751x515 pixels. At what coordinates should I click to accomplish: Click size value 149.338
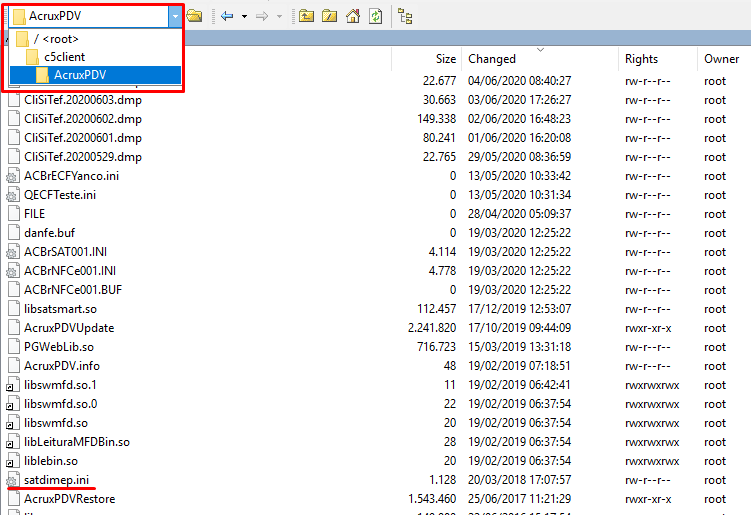coord(436,119)
